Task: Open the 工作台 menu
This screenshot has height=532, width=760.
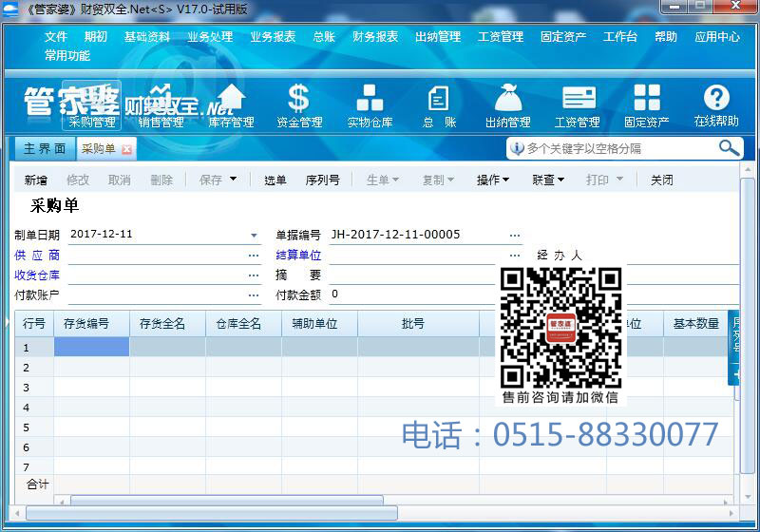Action: [620, 37]
